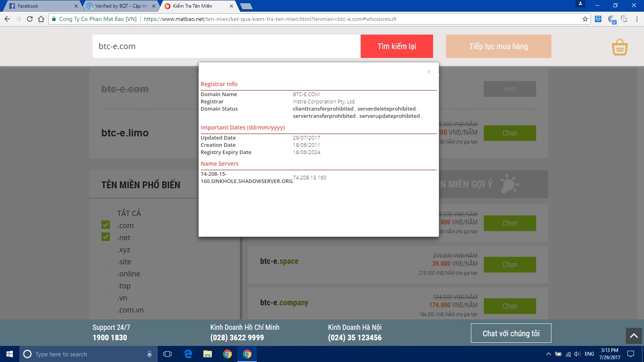Click the 74.208.15.160 name server IP
This screenshot has height=362, width=644.
click(310, 177)
